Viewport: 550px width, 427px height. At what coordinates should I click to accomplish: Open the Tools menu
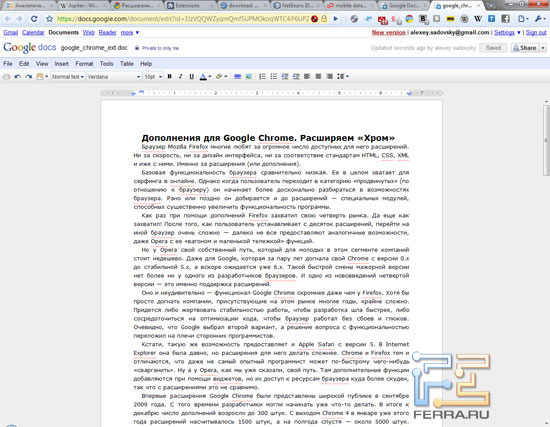click(106, 64)
